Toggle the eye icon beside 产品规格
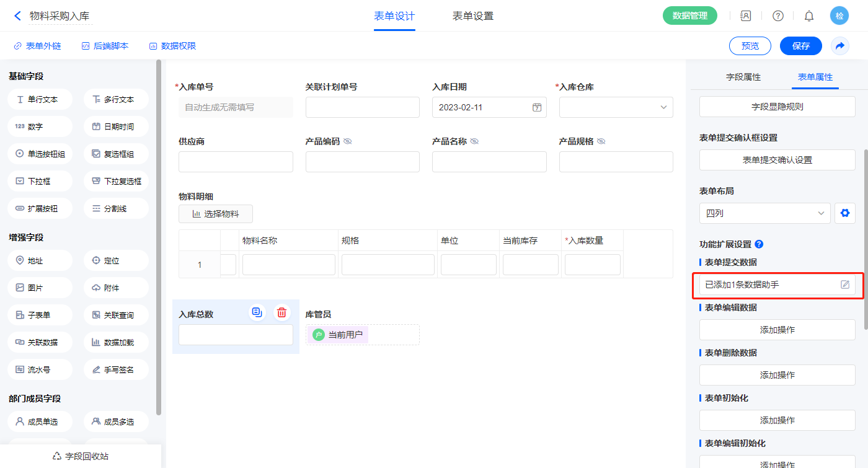Screen dimensions: 868x468 (601, 141)
